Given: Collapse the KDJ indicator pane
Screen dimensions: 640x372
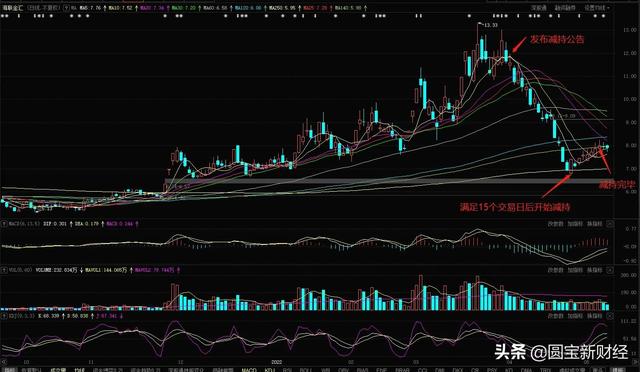Looking at the screenshot, I should coord(610,316).
